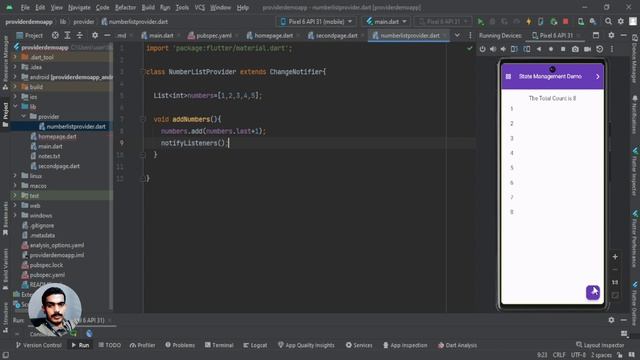
Task: Fold NumberListProvider class in gutter
Action: (143, 72)
